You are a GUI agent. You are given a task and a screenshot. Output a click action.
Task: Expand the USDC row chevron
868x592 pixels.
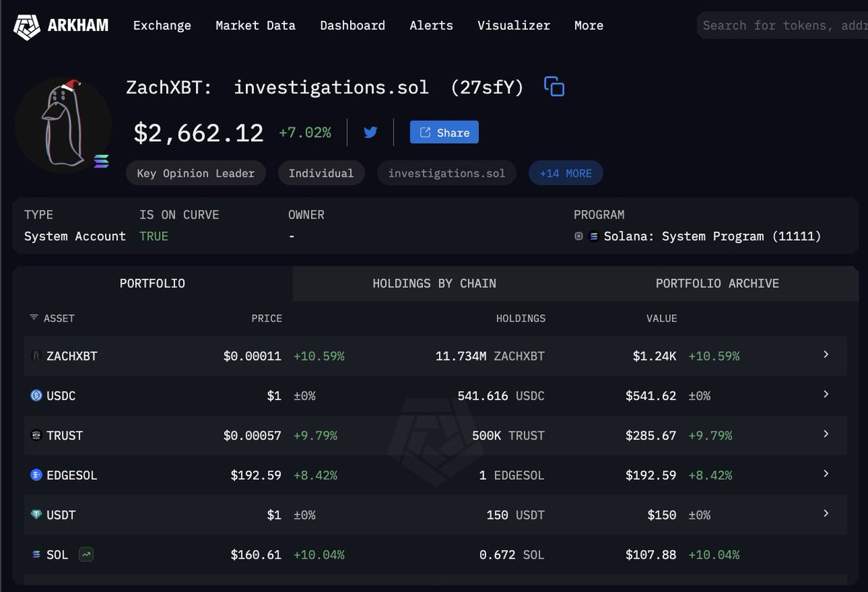coord(826,394)
